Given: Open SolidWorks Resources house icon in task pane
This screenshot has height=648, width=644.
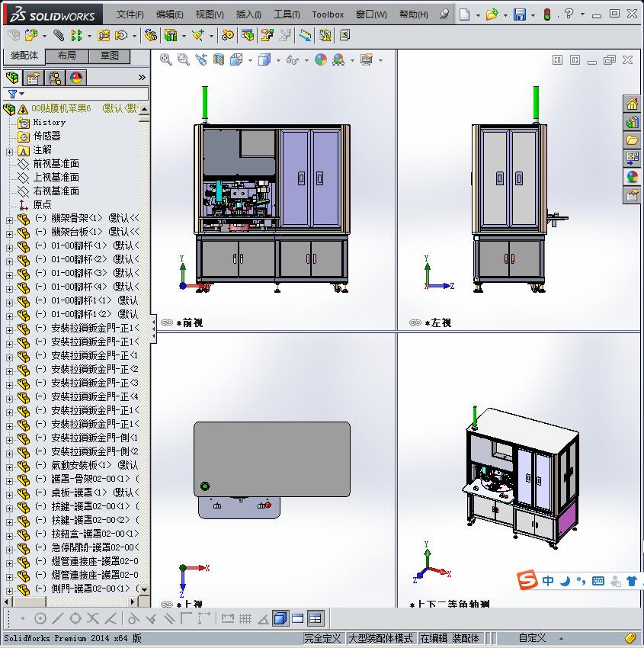Looking at the screenshot, I should 632,104.
